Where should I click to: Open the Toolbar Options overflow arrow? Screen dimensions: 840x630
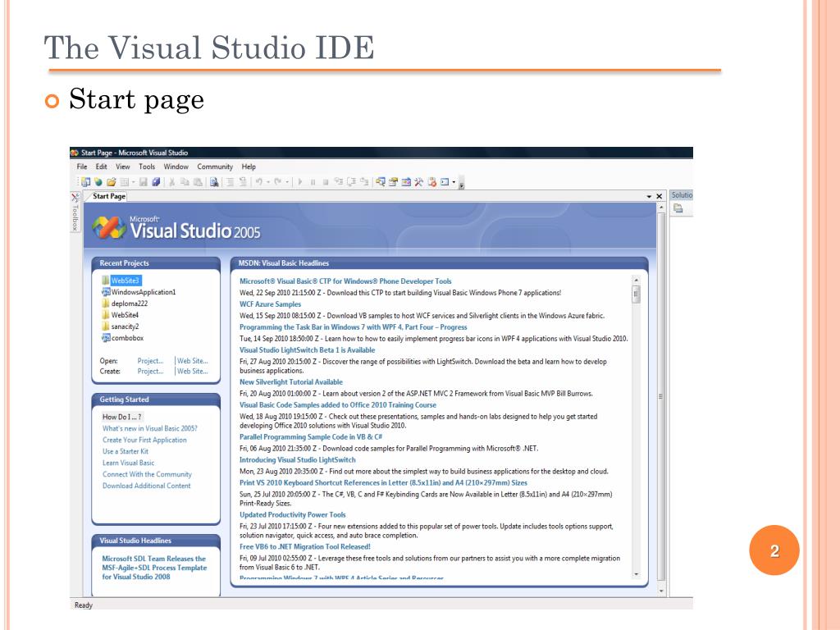461,184
